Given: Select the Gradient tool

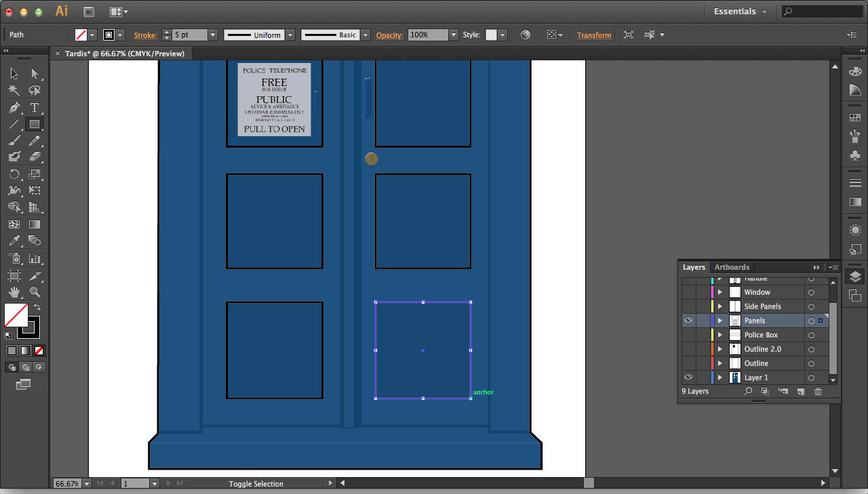Looking at the screenshot, I should (35, 224).
